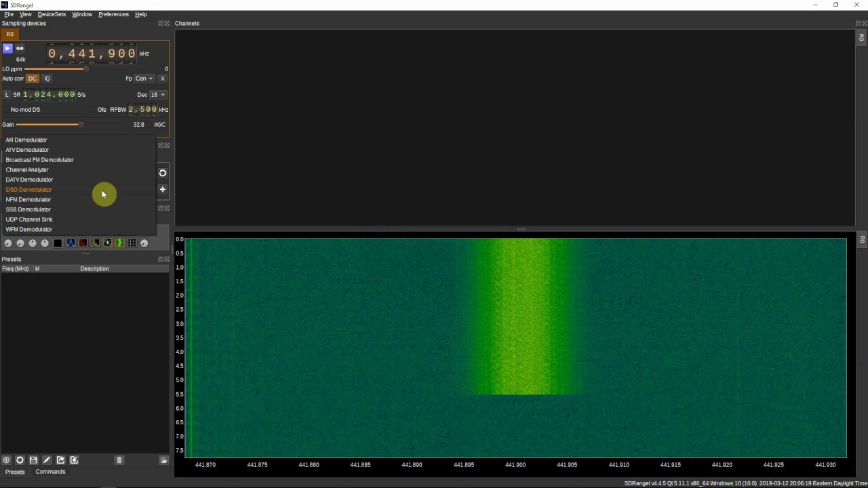Toggle IQ auto correction
The height and width of the screenshot is (488, 868).
[47, 79]
